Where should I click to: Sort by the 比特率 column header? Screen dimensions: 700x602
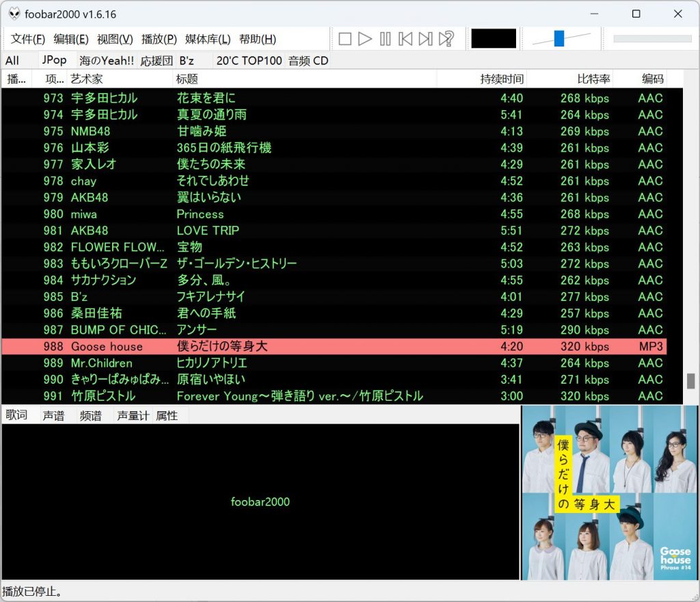pos(569,79)
